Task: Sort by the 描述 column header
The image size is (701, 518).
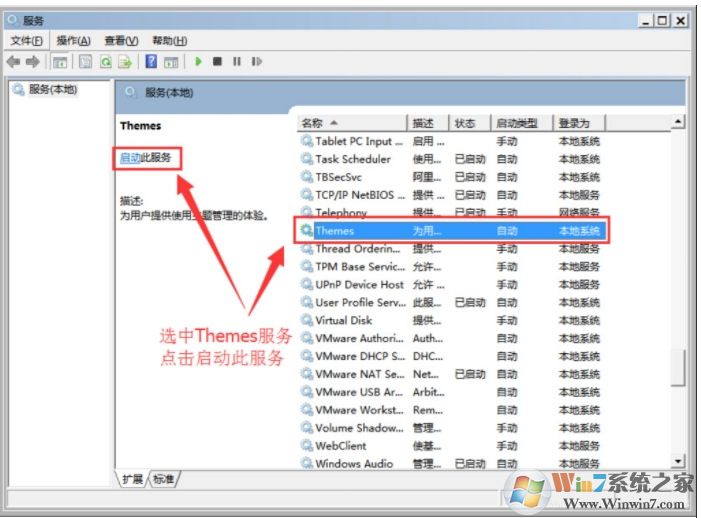Action: point(427,123)
